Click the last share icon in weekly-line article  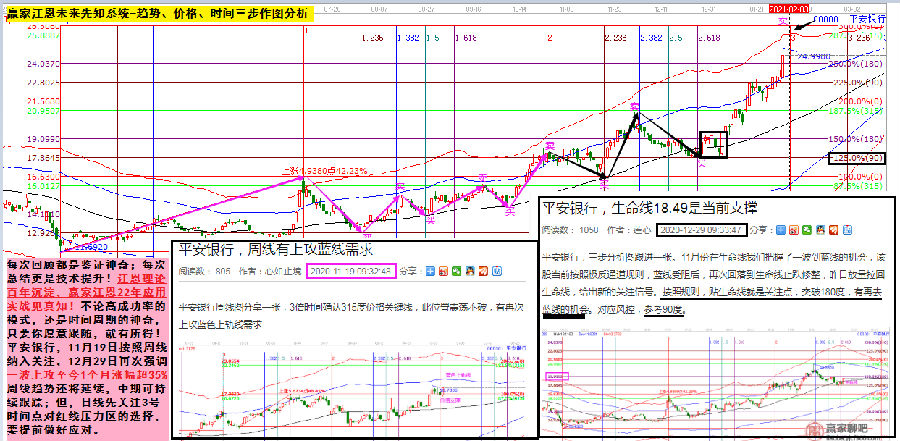click(498, 270)
